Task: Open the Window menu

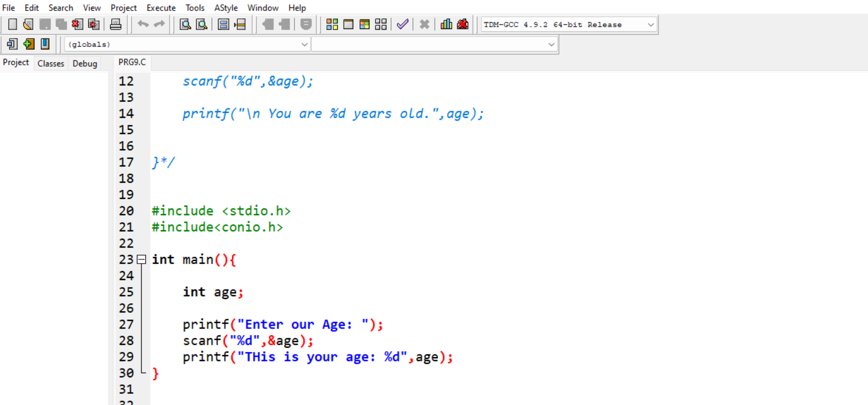Action: coord(263,8)
